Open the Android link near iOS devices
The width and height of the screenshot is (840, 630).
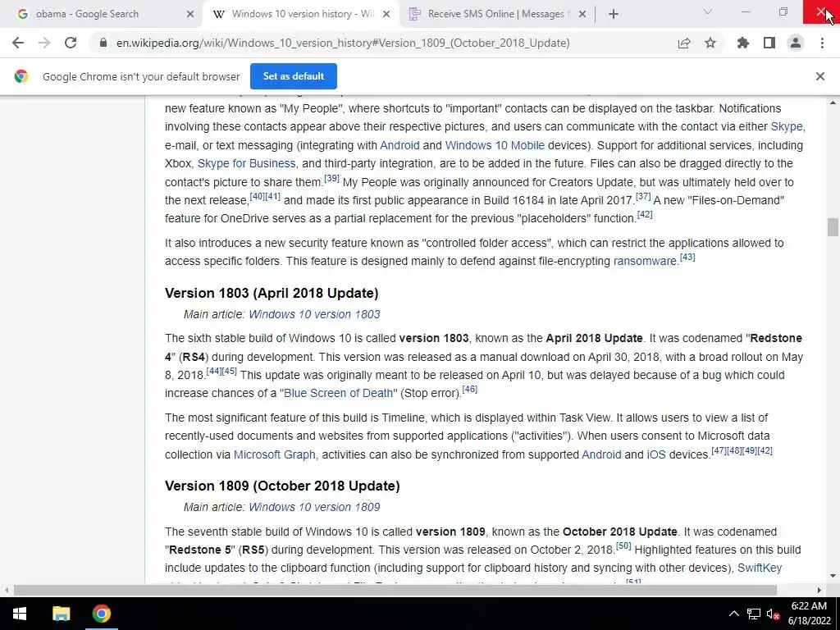tap(601, 454)
